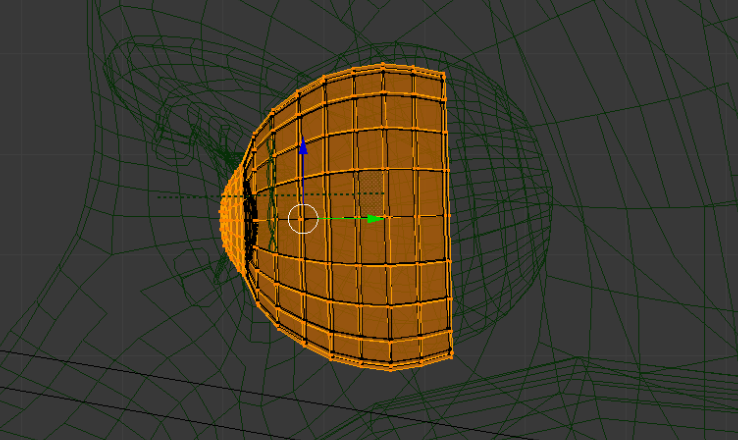Image resolution: width=738 pixels, height=440 pixels.
Task: Select the top-right corner vertex of orange mesh
Action: pyautogui.click(x=444, y=72)
